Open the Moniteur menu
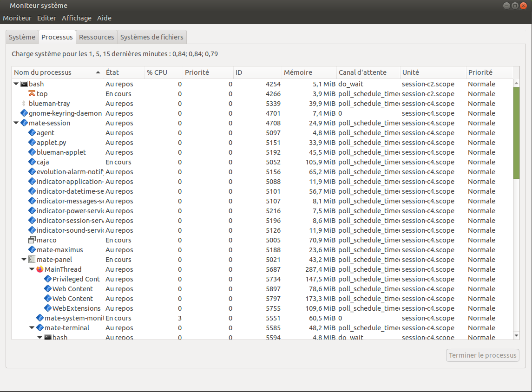532x392 pixels. 17,18
